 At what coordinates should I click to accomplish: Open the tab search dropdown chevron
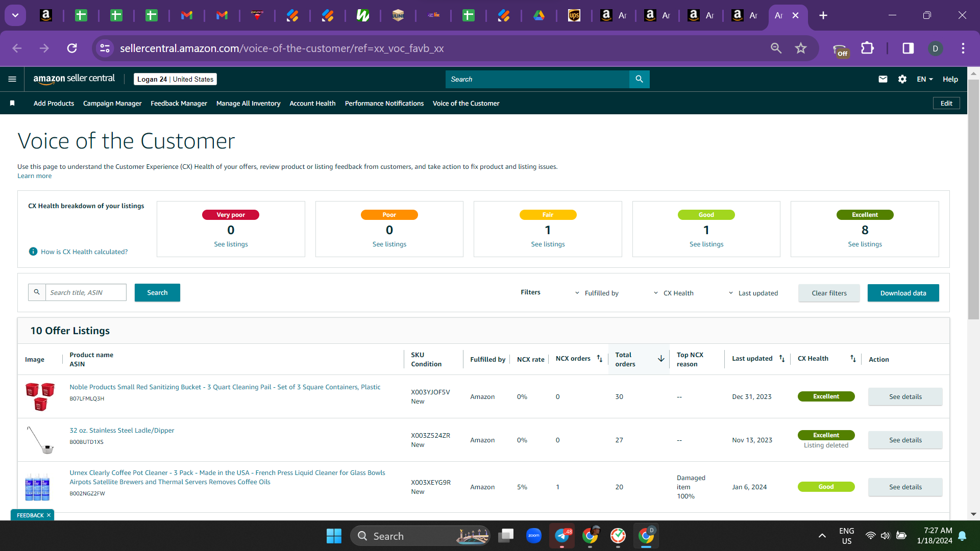point(15,15)
